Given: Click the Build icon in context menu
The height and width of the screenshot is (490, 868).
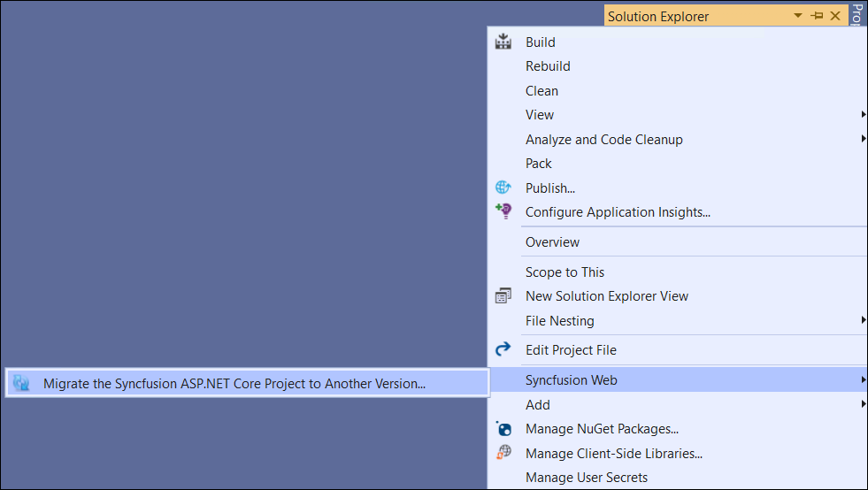Looking at the screenshot, I should pyautogui.click(x=503, y=42).
